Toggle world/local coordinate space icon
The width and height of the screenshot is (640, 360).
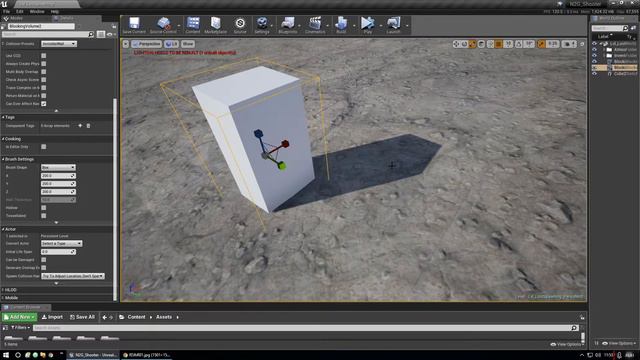tap(482, 44)
